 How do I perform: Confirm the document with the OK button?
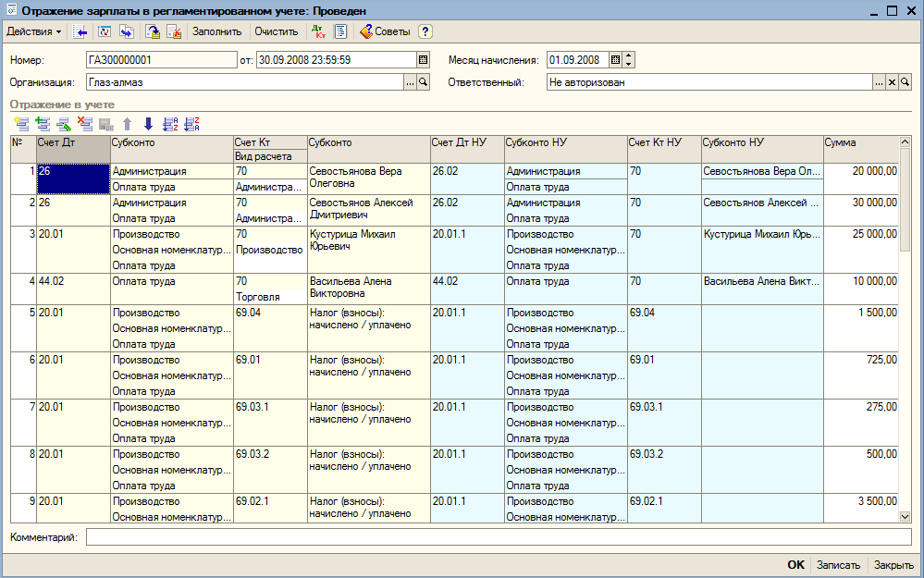coord(795,564)
